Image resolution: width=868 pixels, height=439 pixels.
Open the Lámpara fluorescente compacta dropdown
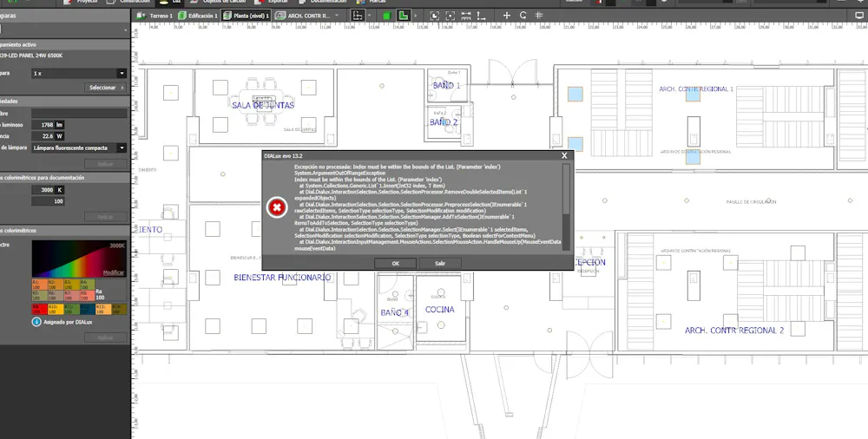pyautogui.click(x=79, y=147)
